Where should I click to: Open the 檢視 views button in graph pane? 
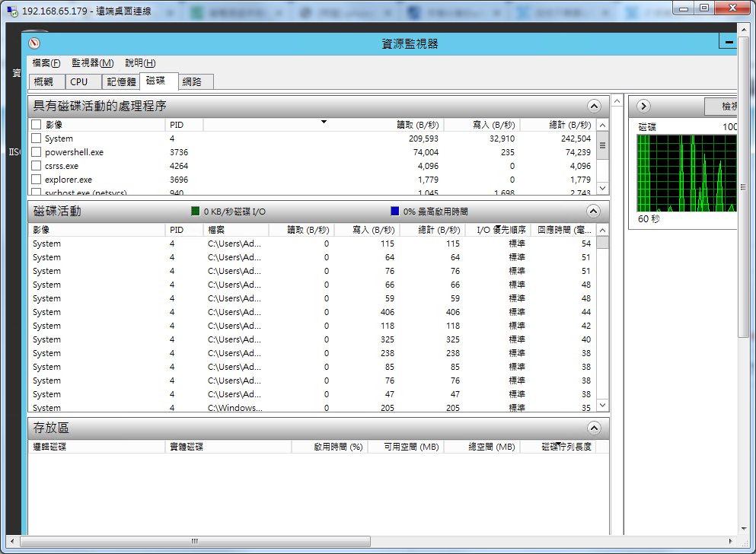721,107
